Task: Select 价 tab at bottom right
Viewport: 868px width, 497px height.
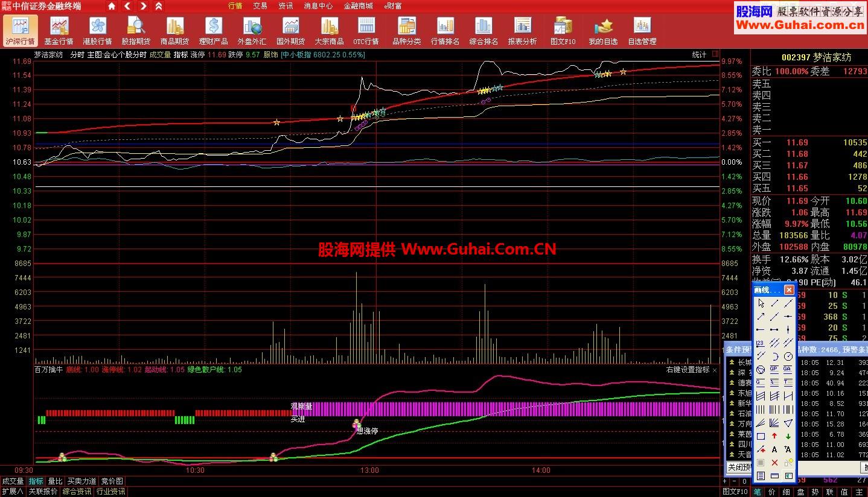Action: pos(772,492)
